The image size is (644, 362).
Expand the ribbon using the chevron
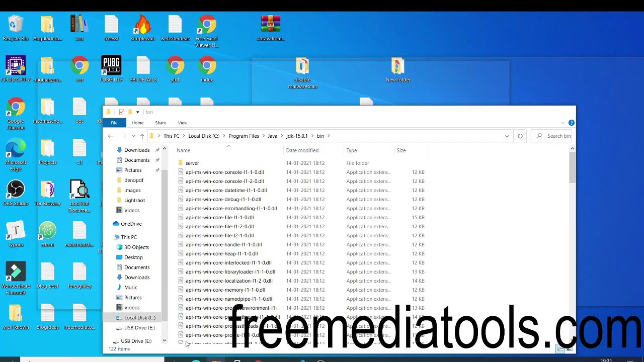(562, 123)
